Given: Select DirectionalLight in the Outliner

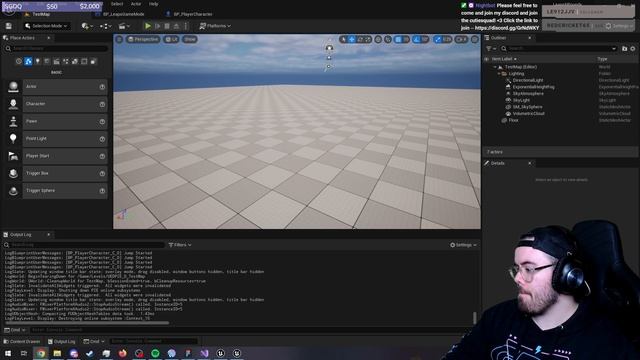Looking at the screenshot, I should pos(528,80).
